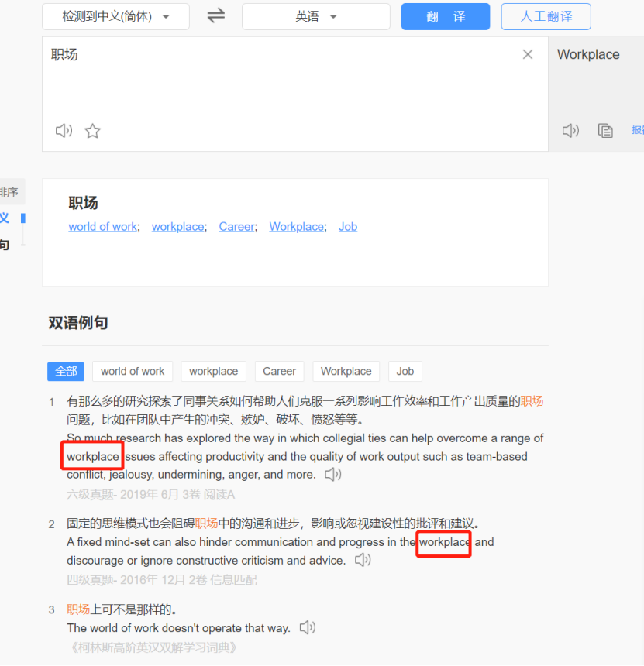Open the lowercase 'workplace' definition link
Viewport: 644px width, 666px height.
[x=177, y=226]
